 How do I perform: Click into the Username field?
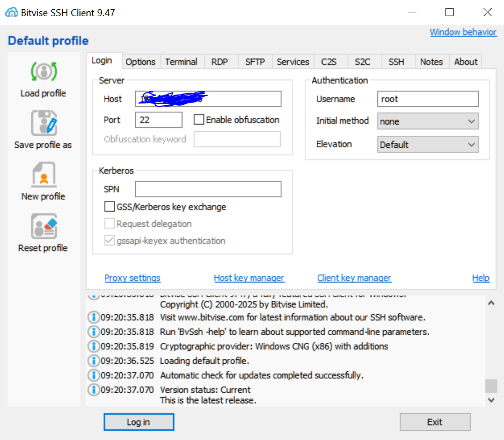pos(427,99)
